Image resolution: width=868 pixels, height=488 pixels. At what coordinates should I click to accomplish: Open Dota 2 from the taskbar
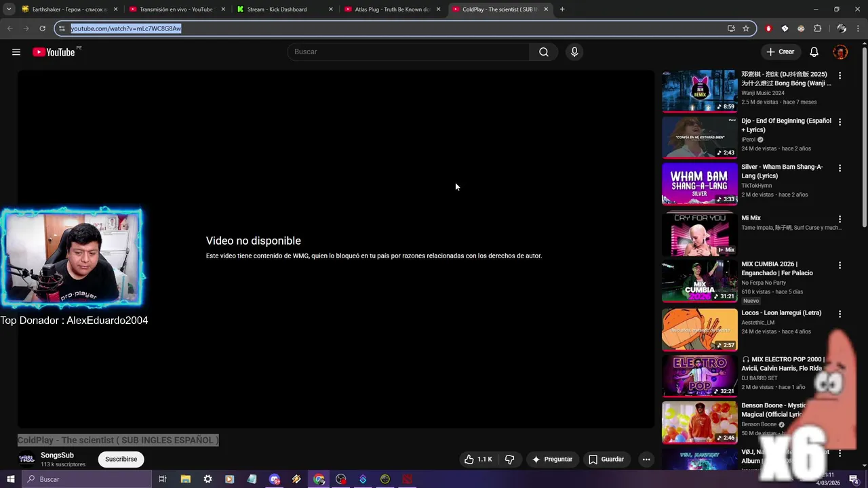[x=407, y=479]
